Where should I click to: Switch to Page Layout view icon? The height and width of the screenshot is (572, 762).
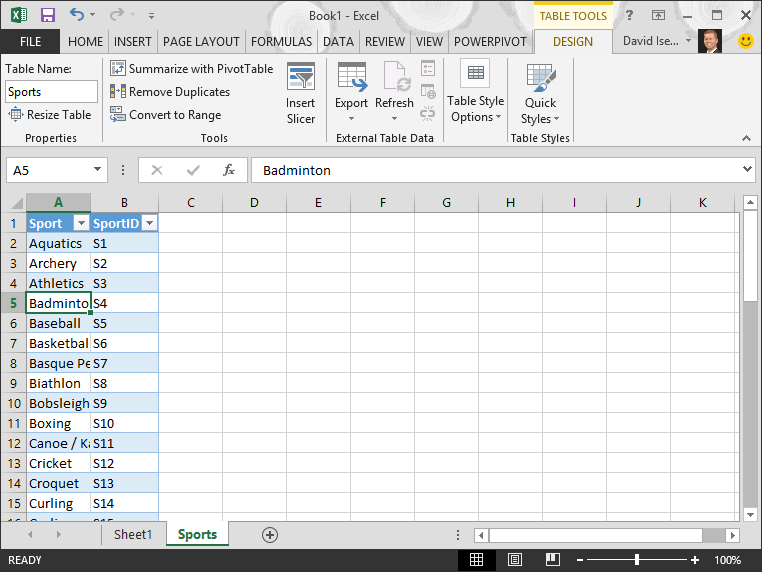click(x=515, y=560)
